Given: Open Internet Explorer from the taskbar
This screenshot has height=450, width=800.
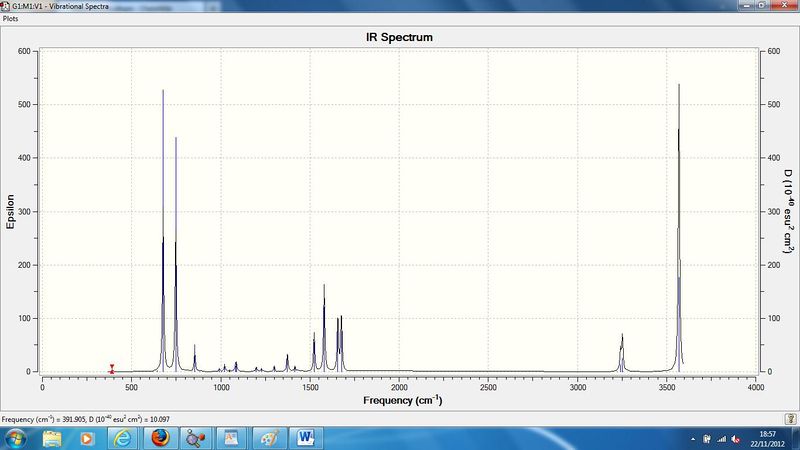Looking at the screenshot, I should [x=122, y=438].
